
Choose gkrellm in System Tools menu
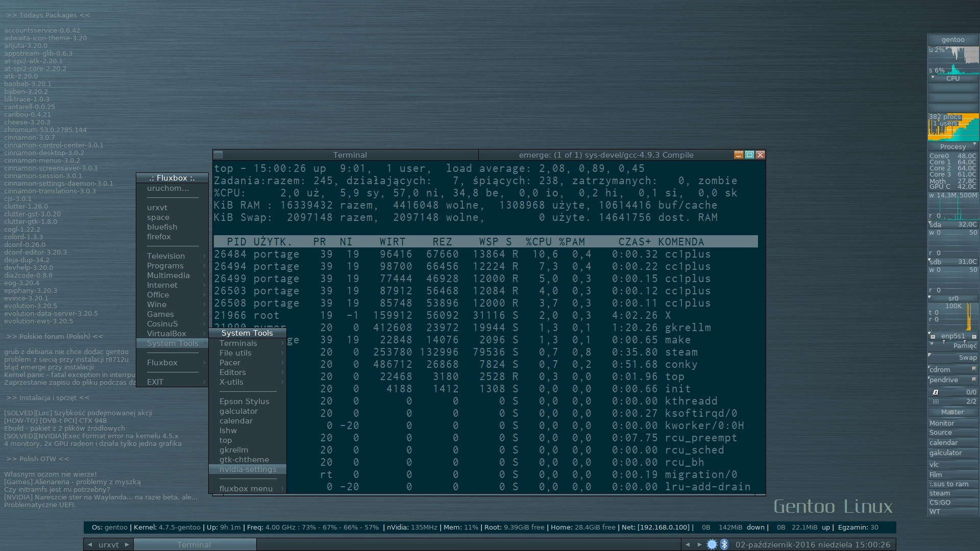248,450
